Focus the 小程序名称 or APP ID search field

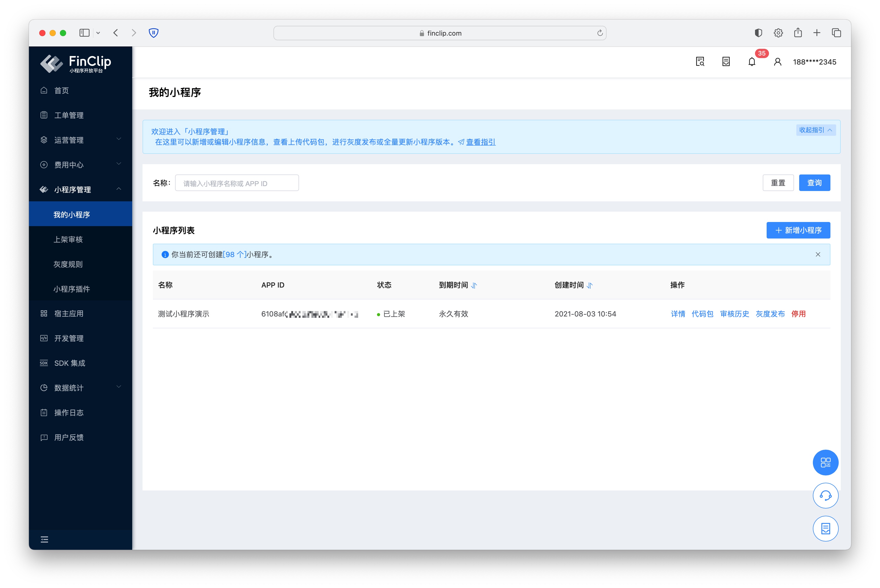237,183
